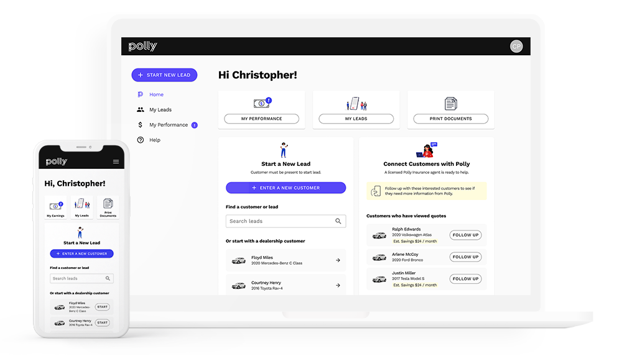This screenshot has width=622, height=364.
Task: Click Enter a New Customer on desktop
Action: pos(285,188)
